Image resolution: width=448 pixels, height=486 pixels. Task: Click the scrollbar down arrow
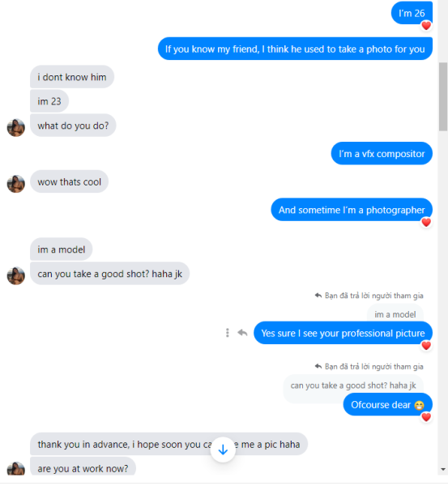442,469
